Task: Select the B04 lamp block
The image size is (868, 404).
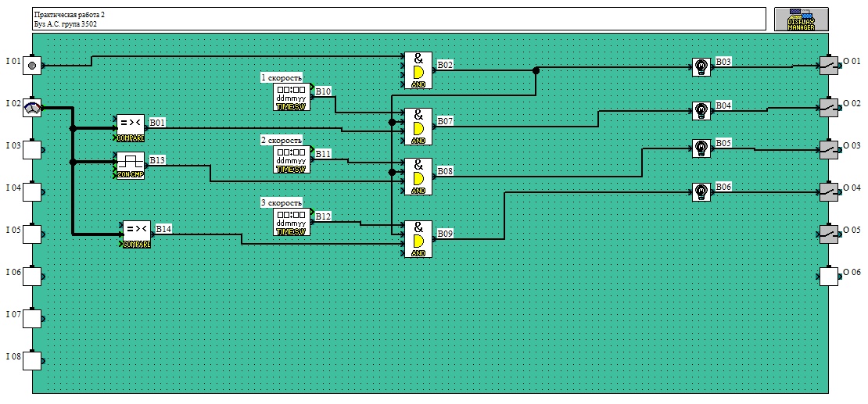Action: point(701,110)
